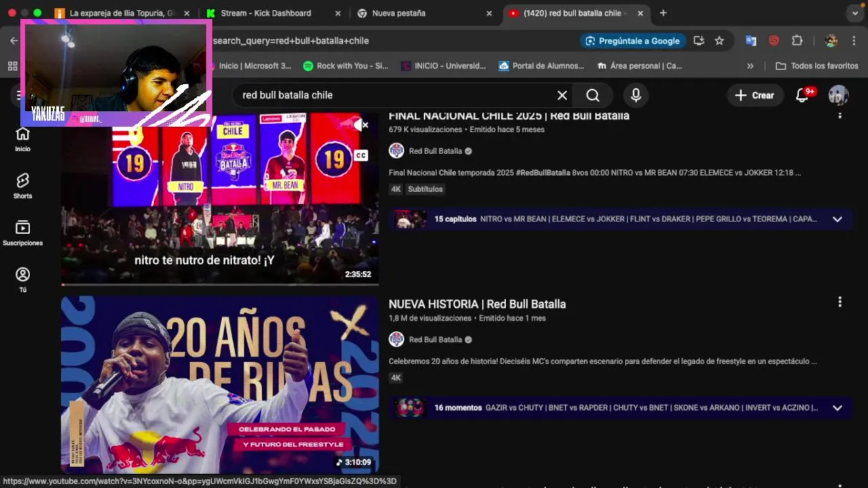Open Suscripciones in sidebar
868x488 pixels.
pos(22,233)
